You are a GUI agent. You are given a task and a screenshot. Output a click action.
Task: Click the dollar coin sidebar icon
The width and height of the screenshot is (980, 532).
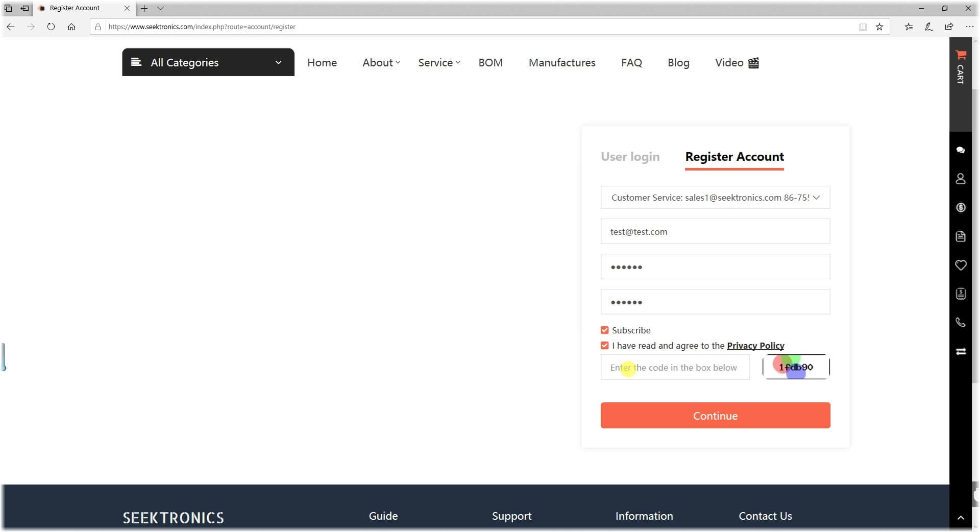coord(961,207)
